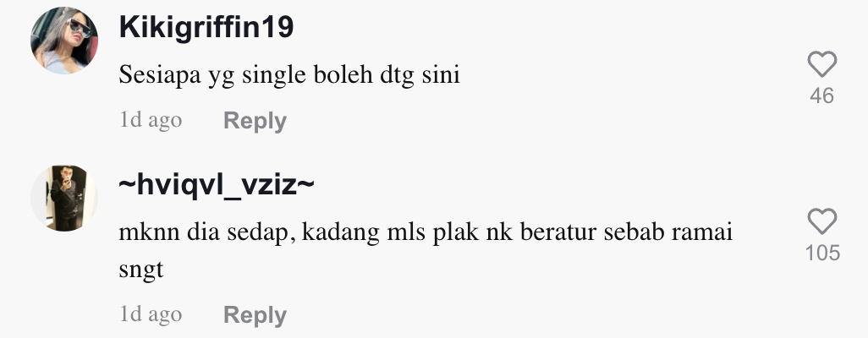Select the 1d ago timestamp under Kikigriffin19
This screenshot has width=868, height=338.
(151, 119)
